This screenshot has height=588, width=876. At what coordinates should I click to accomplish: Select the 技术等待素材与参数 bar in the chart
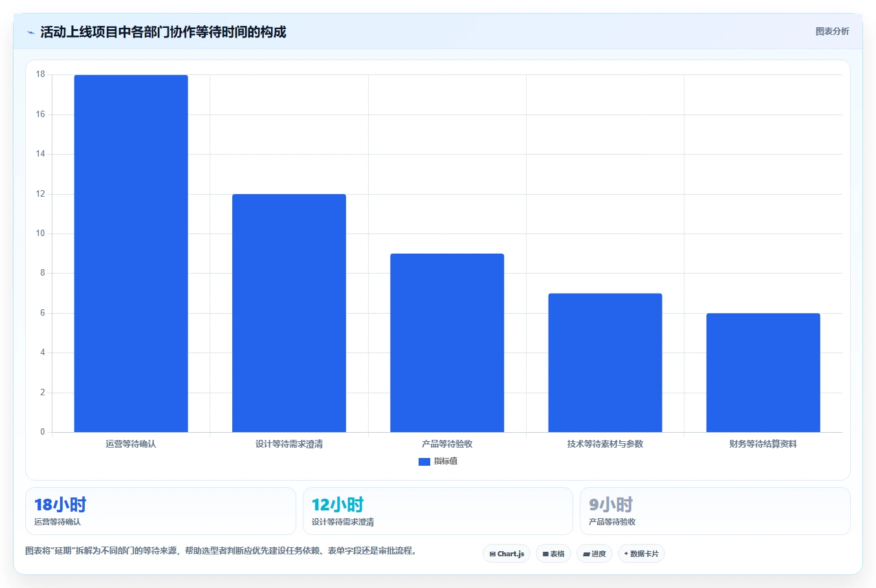point(605,363)
